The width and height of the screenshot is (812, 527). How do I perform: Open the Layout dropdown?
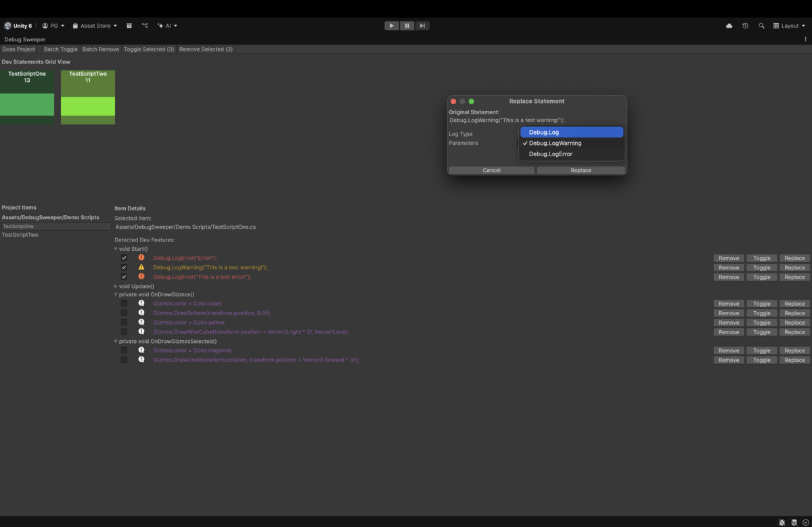[x=789, y=26]
